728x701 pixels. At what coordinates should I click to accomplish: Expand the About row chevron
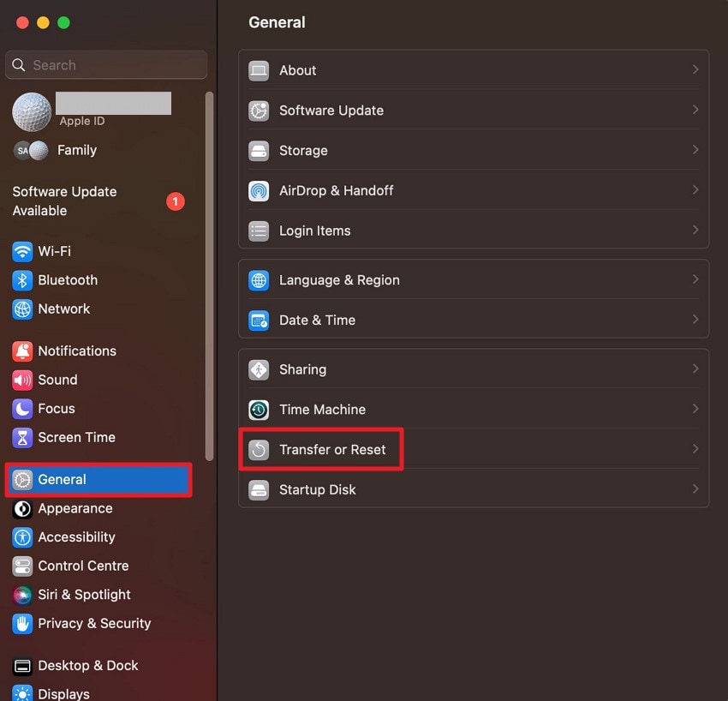click(x=695, y=69)
